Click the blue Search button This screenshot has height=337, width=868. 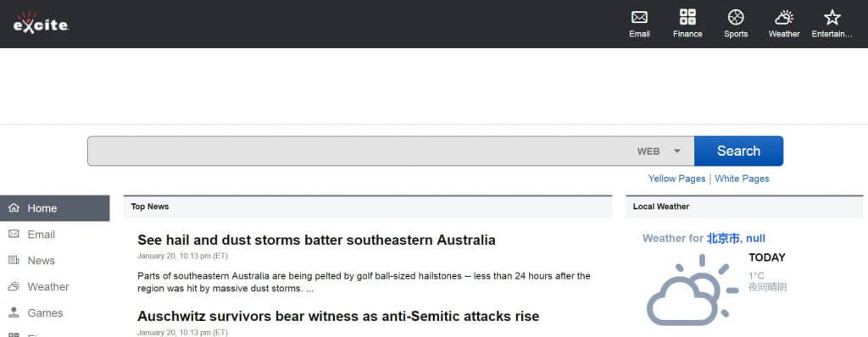click(738, 151)
